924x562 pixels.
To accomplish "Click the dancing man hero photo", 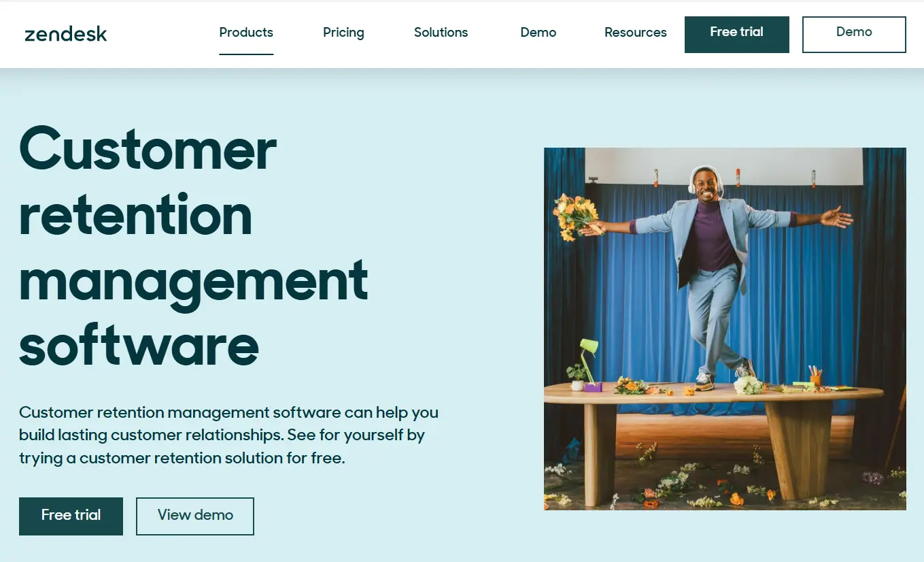I will pos(725,329).
